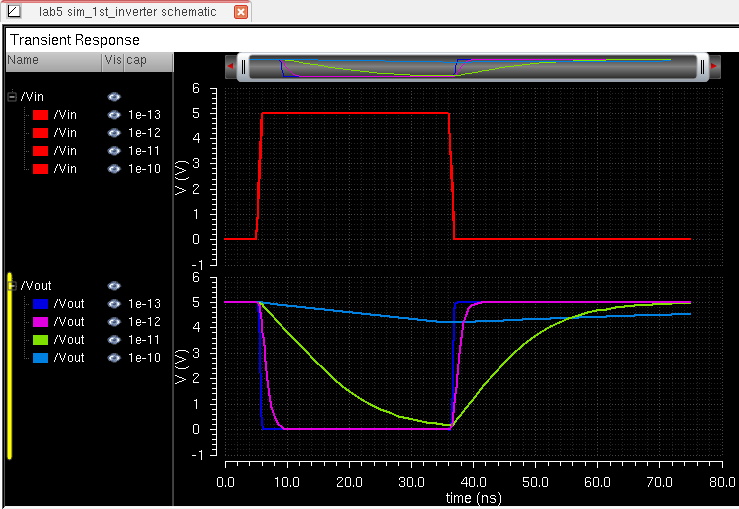Viewport: 739px width, 509px height.
Task: Click the eye icon for /Vout 1e-11
Action: tap(114, 340)
